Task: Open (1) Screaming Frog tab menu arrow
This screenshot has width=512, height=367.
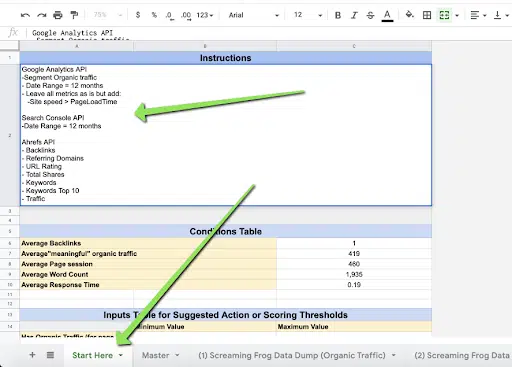Action: point(394,355)
